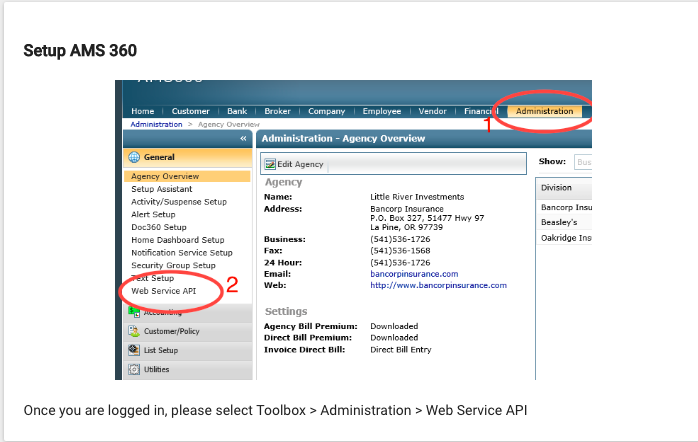Screen dimensions: 698x442
Task: Expand the Utilities section
Action: click(x=187, y=370)
